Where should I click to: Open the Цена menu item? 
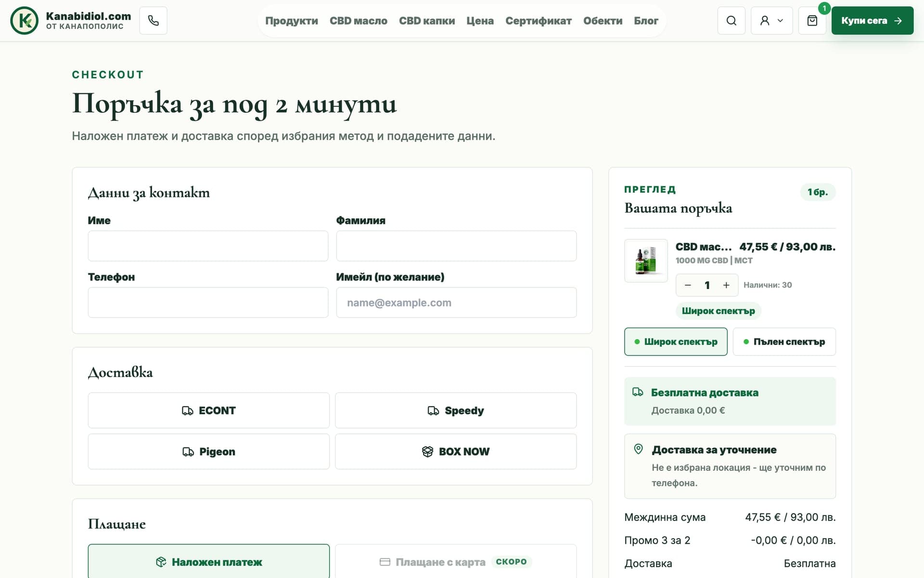pyautogui.click(x=480, y=21)
